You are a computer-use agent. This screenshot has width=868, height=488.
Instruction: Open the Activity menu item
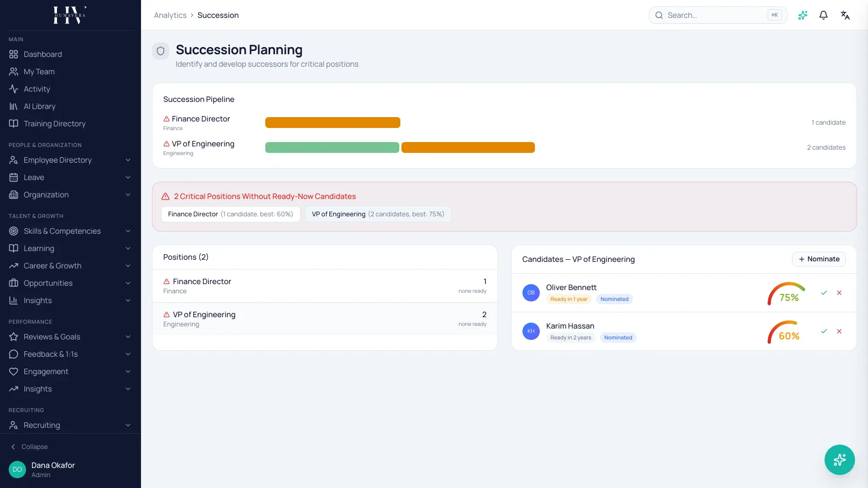tap(71, 89)
